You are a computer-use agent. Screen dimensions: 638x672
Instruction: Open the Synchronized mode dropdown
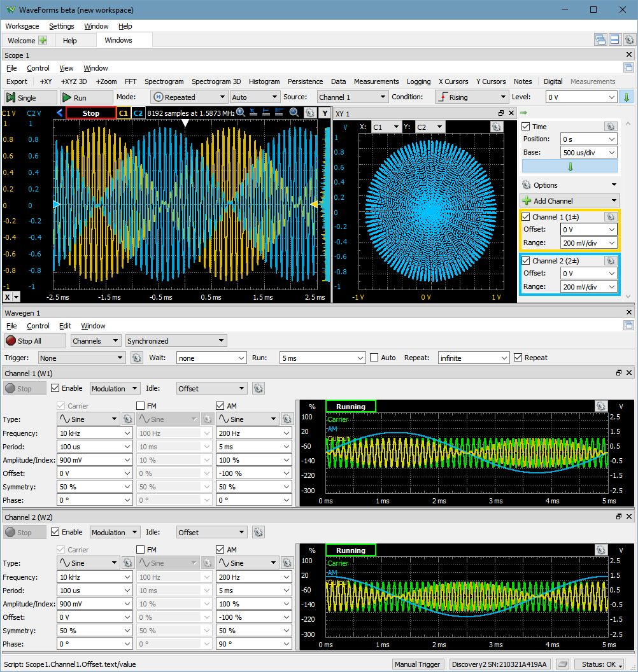pos(176,340)
